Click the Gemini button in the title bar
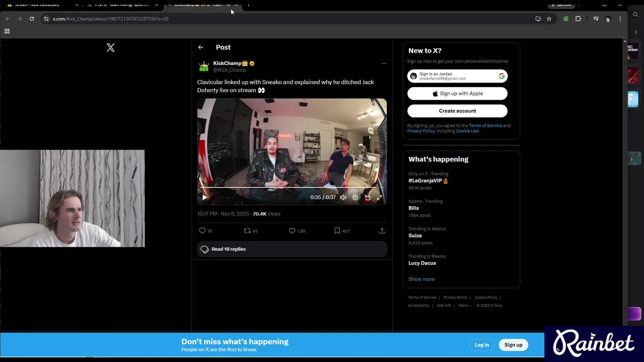The image size is (644, 362). (561, 5)
